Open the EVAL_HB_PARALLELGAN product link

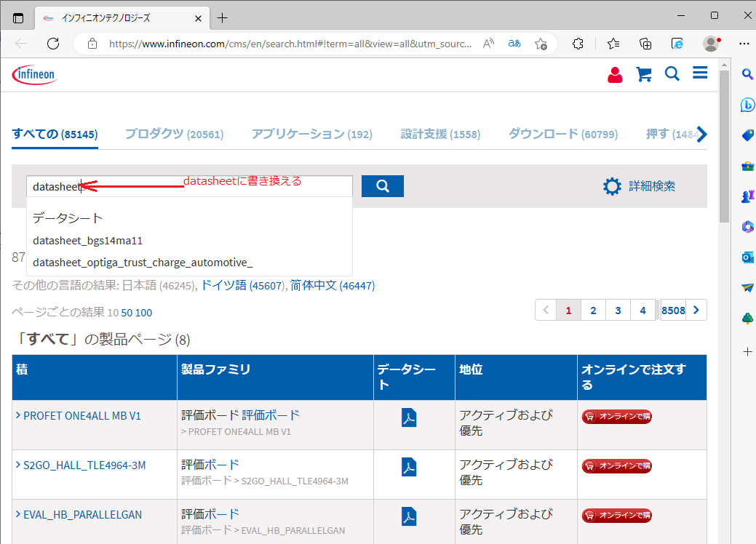[83, 515]
